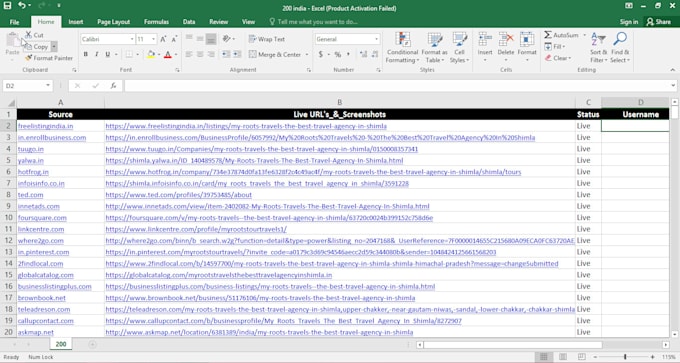Toggle Bold formatting
The image size is (680, 363).
click(85, 54)
